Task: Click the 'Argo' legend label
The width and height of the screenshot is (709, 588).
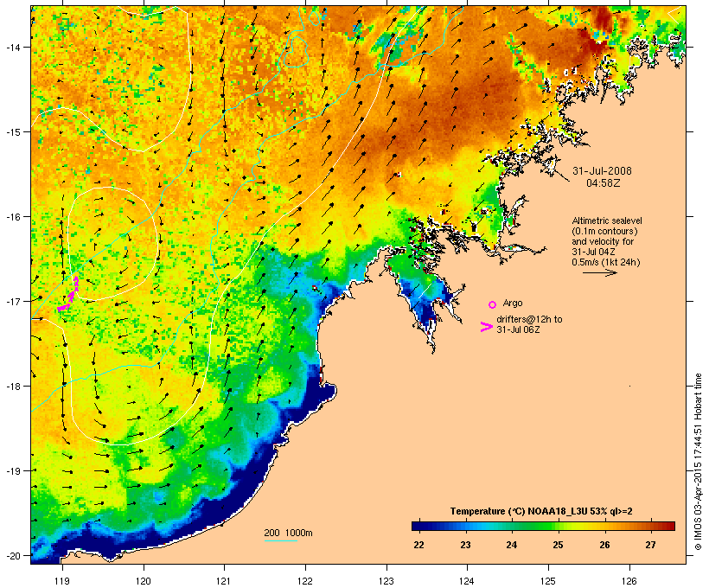Action: (x=513, y=303)
